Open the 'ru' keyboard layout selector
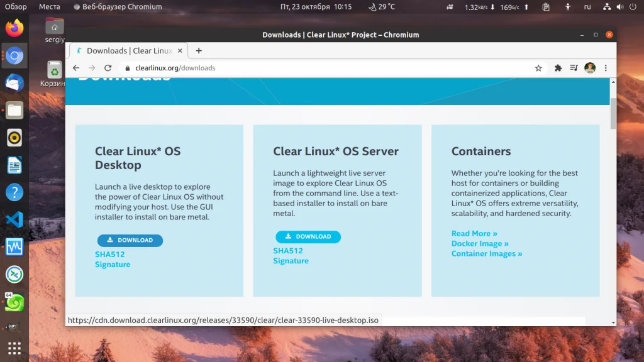The height and width of the screenshot is (362, 644). (x=587, y=7)
